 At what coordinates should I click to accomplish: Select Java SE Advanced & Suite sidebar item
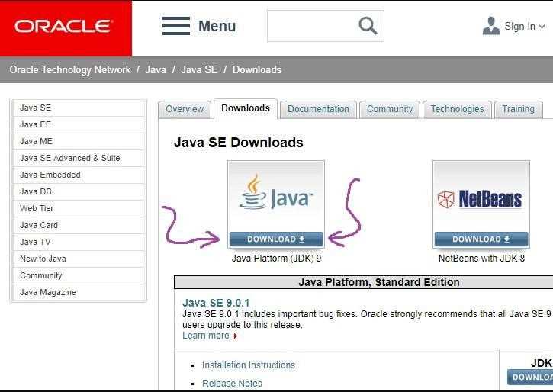(79, 158)
